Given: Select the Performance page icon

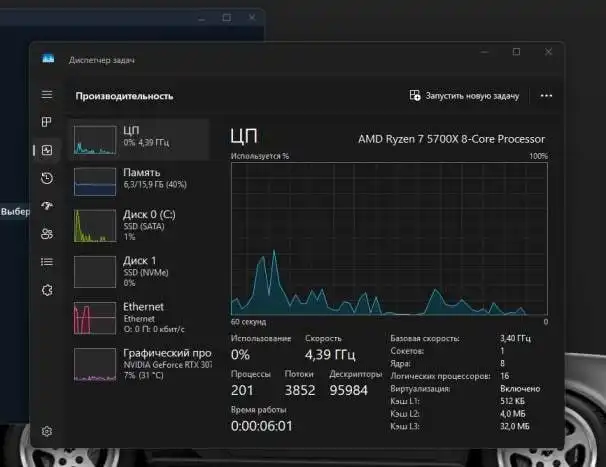Looking at the screenshot, I should pyautogui.click(x=47, y=150).
